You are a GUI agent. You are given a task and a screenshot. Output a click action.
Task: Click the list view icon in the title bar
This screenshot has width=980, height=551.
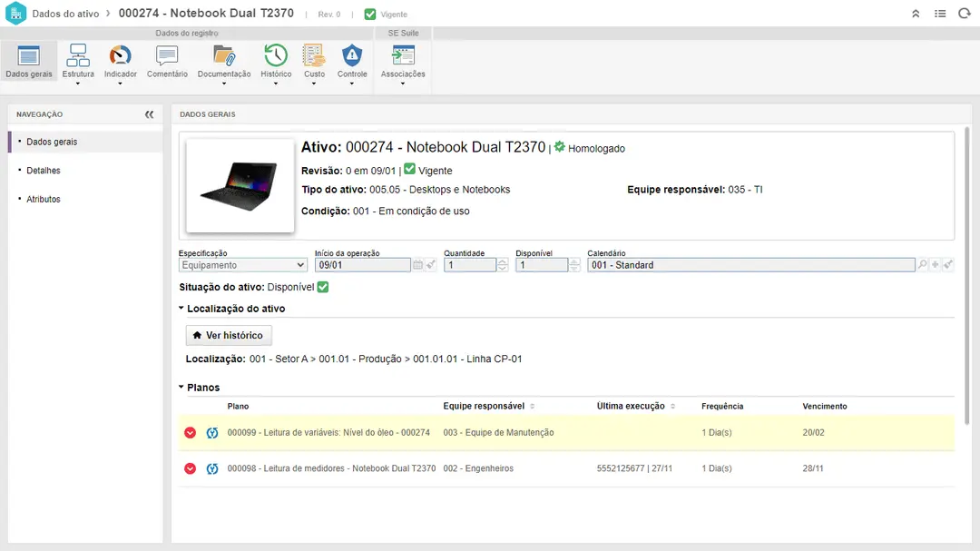(940, 14)
